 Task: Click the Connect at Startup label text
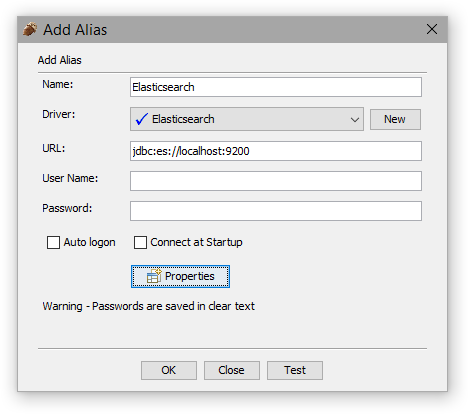click(x=196, y=242)
